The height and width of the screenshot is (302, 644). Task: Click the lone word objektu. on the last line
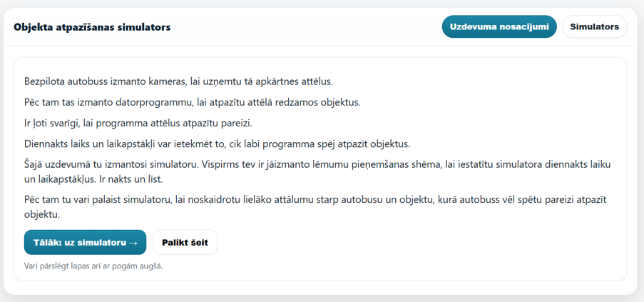(x=42, y=214)
